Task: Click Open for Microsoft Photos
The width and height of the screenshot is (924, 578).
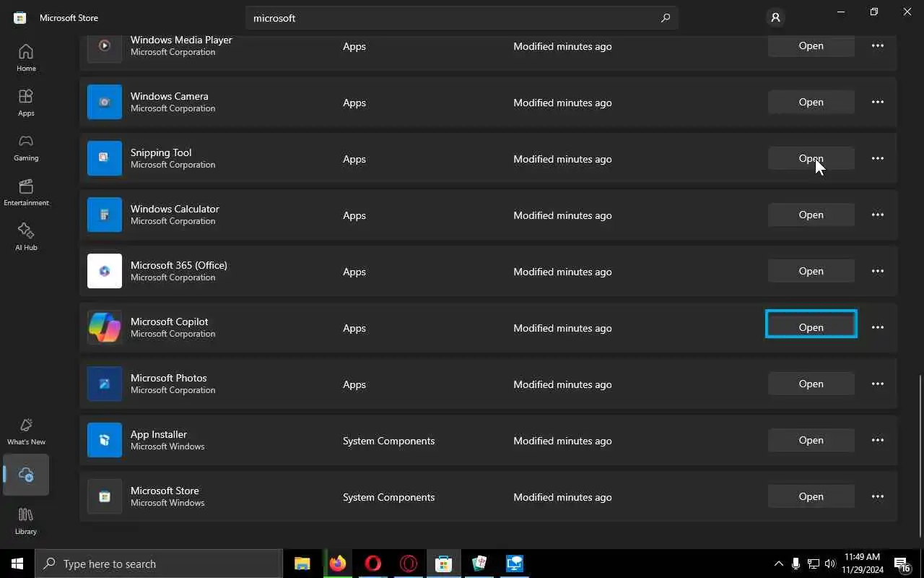Action: (x=811, y=384)
